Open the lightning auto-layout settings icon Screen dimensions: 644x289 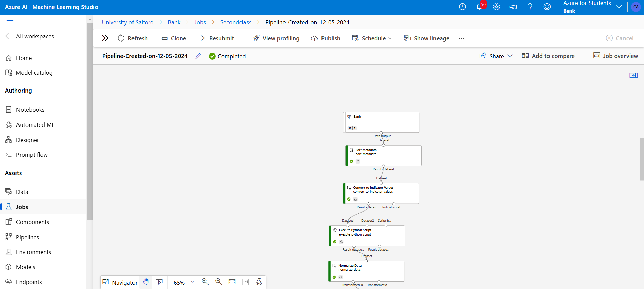tap(259, 282)
